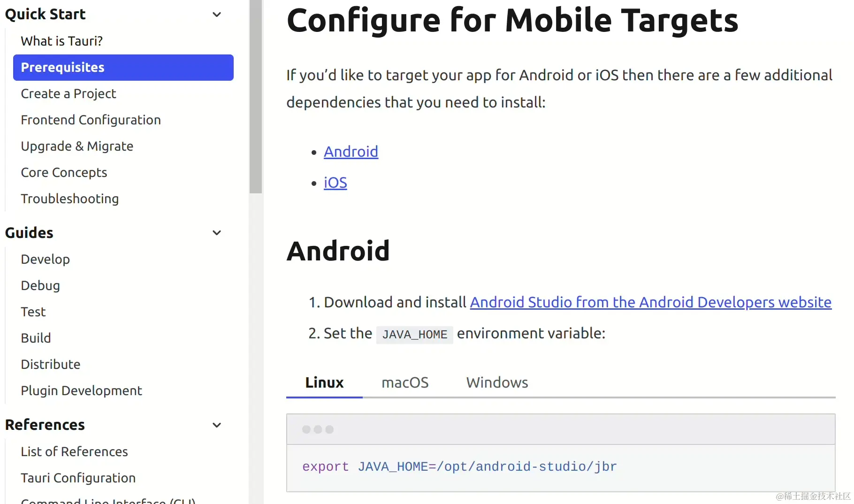
Task: Open the Debug guide
Action: pyautogui.click(x=40, y=286)
